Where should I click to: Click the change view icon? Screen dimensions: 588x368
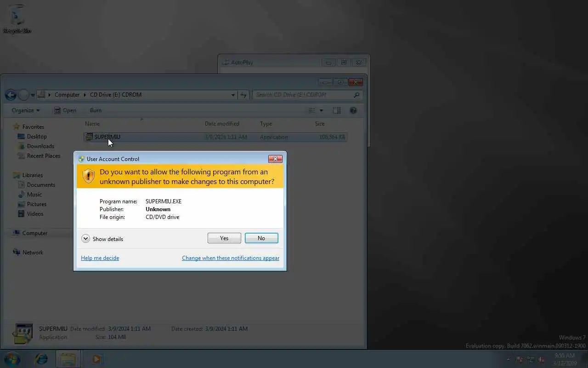[x=312, y=110]
